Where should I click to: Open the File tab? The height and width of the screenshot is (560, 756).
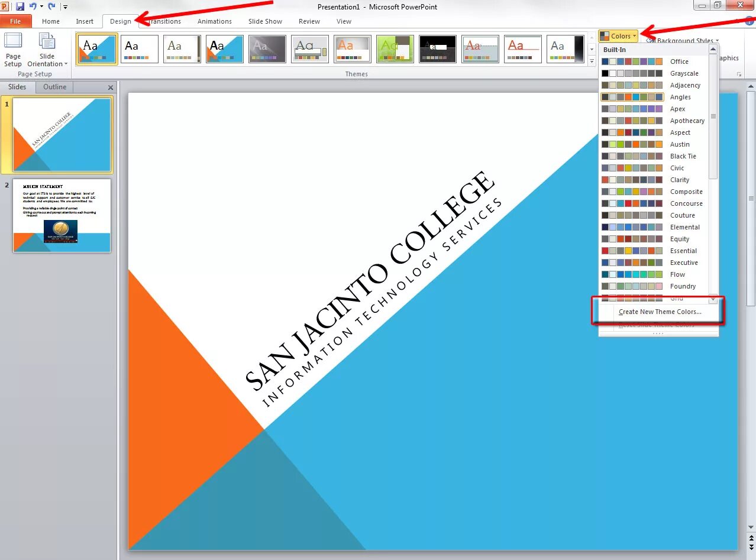pyautogui.click(x=15, y=21)
